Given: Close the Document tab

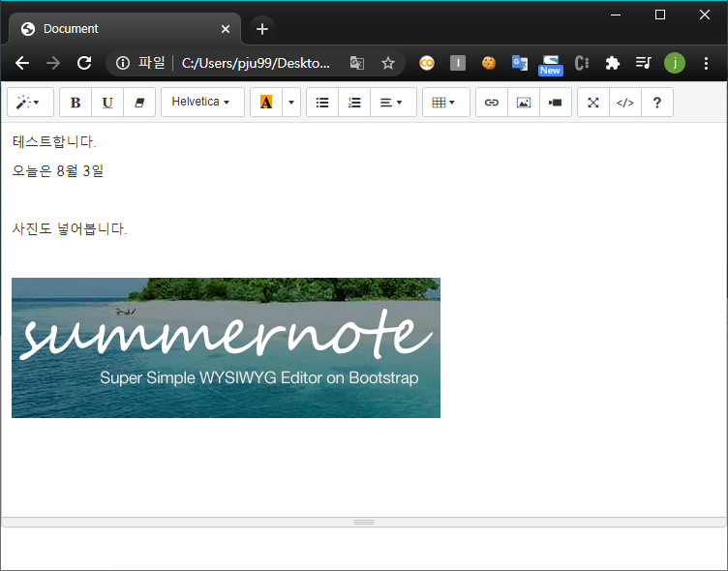Looking at the screenshot, I should [x=226, y=29].
